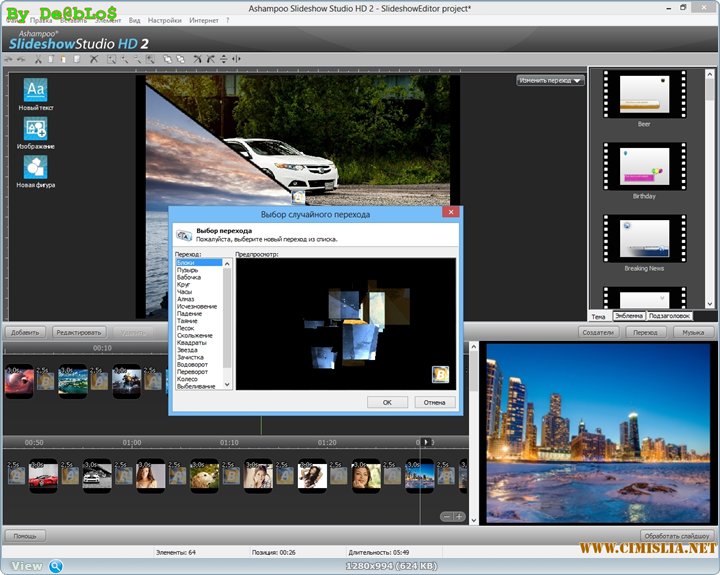
Task: Click the delete X icon in toolbar
Action: point(94,60)
